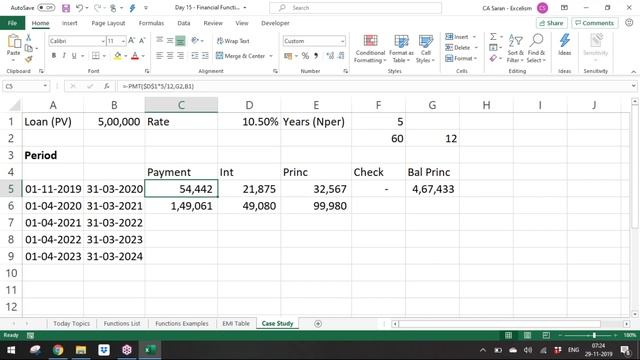Toggle Align Left
The image size is (640, 360).
(x=159, y=56)
